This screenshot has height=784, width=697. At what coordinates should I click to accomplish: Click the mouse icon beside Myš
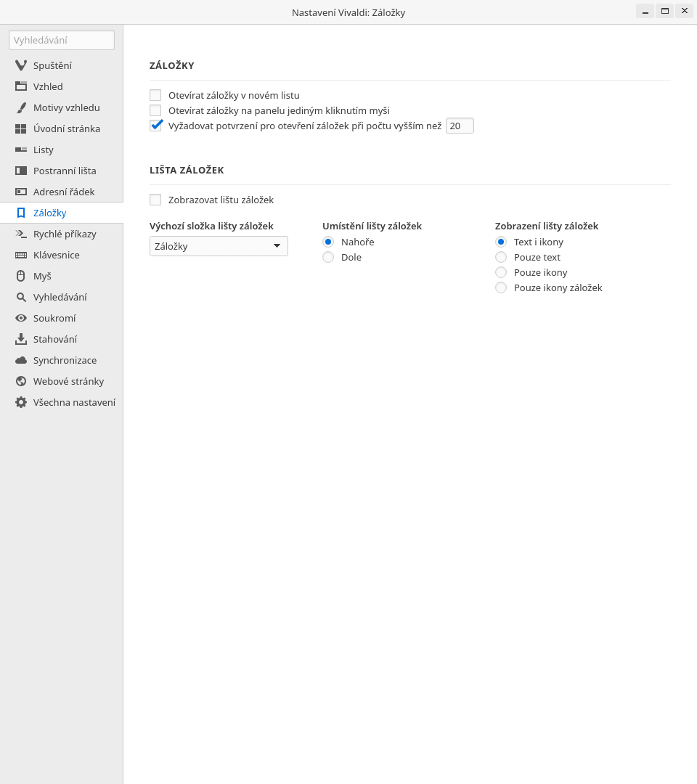click(x=21, y=276)
